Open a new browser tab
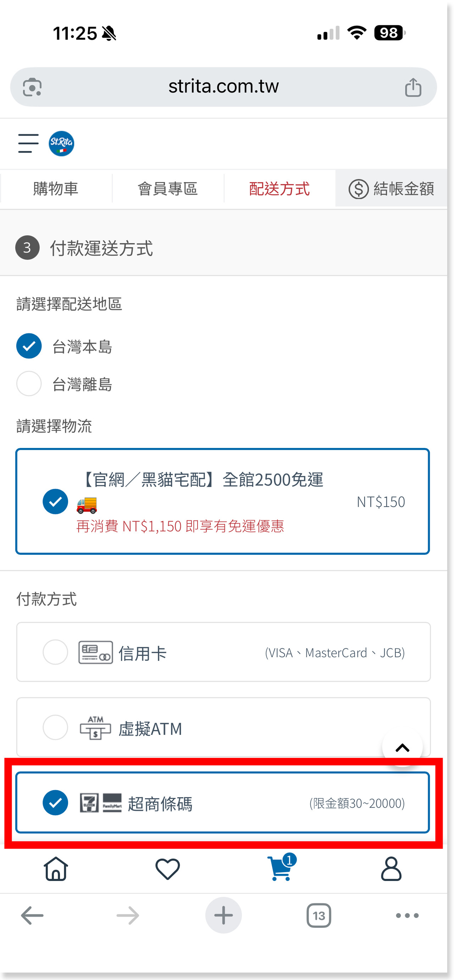 click(x=223, y=915)
